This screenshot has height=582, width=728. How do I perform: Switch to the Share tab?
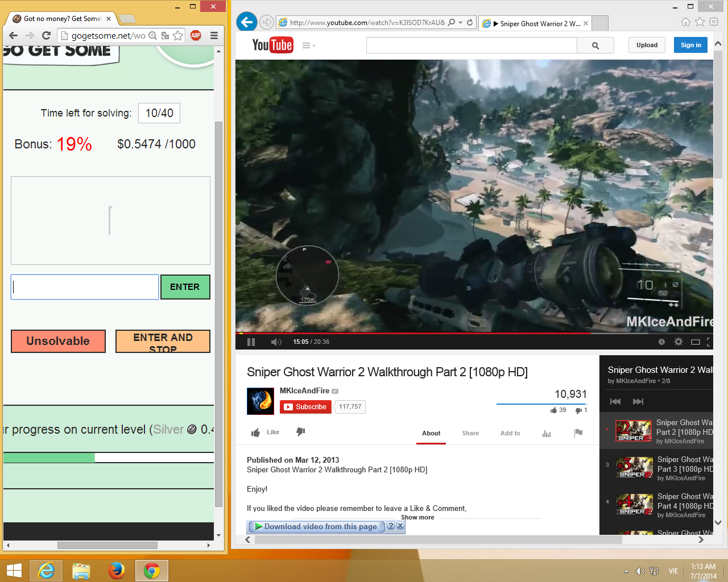(470, 433)
